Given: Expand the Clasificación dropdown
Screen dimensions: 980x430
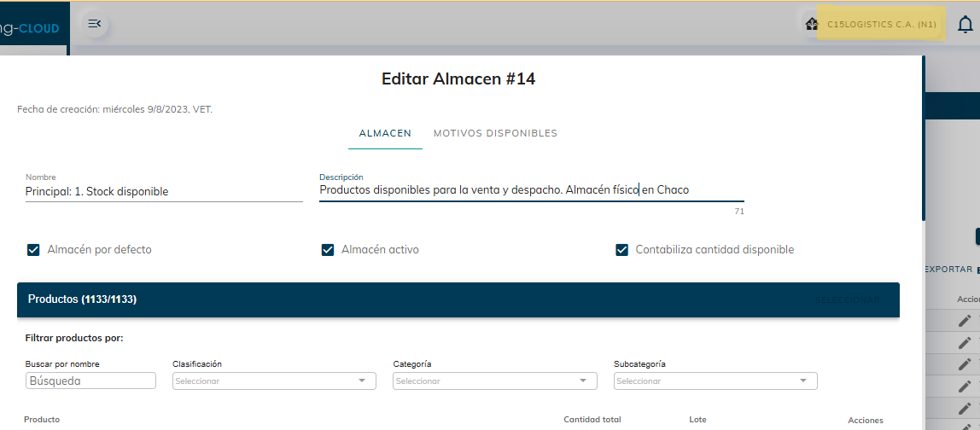Looking at the screenshot, I should coord(274,381).
